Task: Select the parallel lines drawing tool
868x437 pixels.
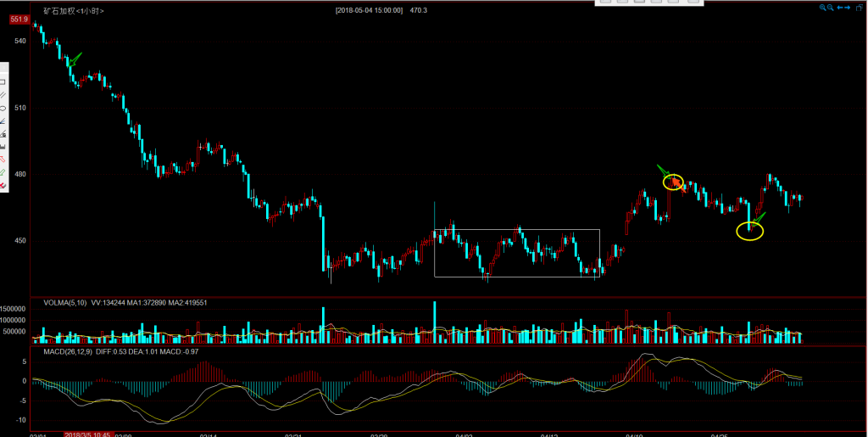Action: tap(3, 94)
